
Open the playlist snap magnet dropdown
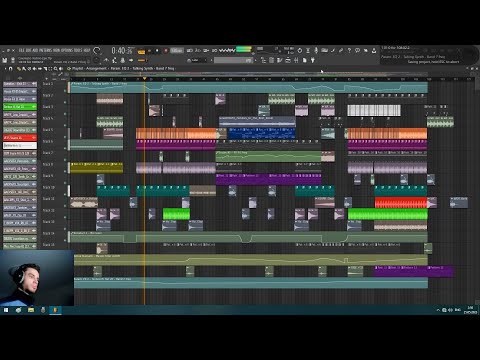(10, 68)
